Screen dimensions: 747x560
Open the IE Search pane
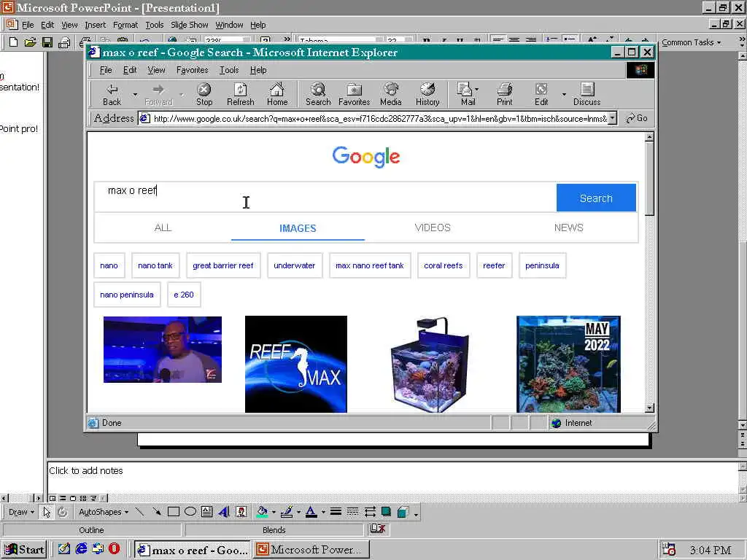pos(318,94)
